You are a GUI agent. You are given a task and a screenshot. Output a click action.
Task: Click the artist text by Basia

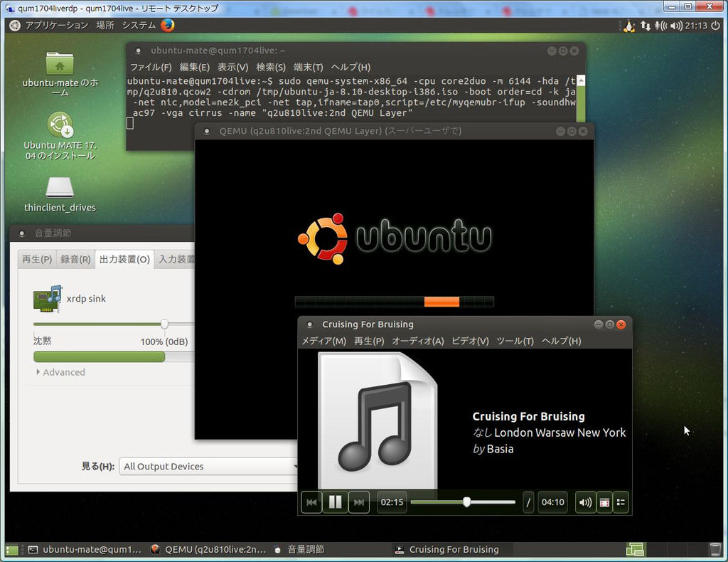493,449
